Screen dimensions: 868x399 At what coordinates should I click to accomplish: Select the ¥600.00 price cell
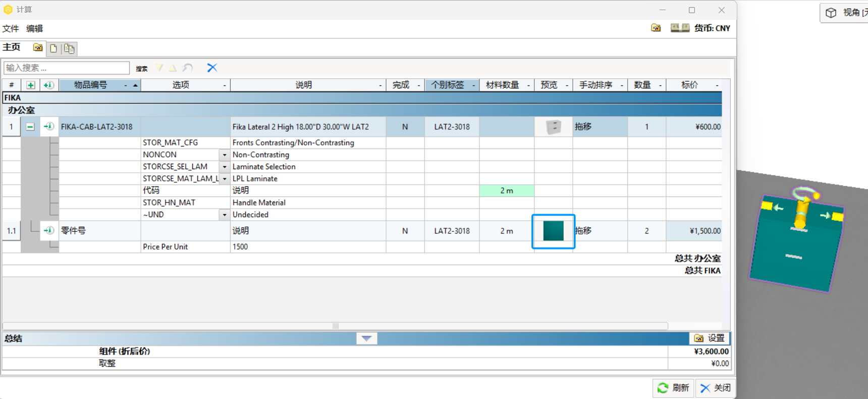[694, 127]
